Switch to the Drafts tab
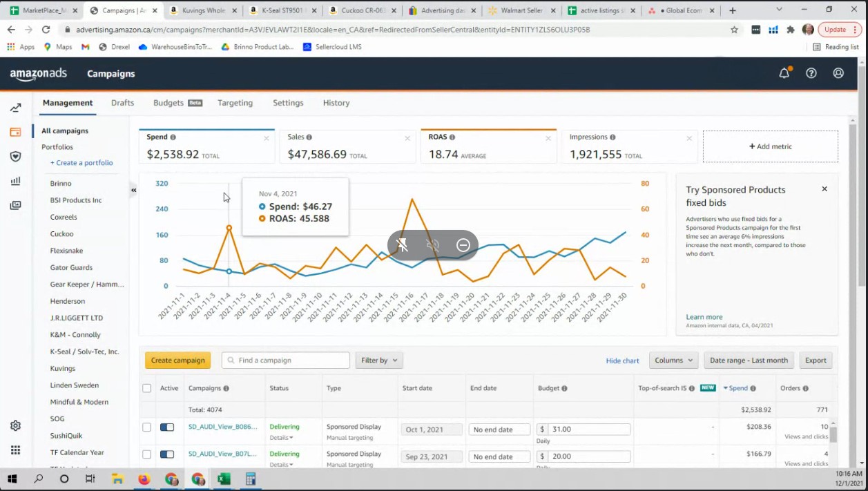 (122, 103)
